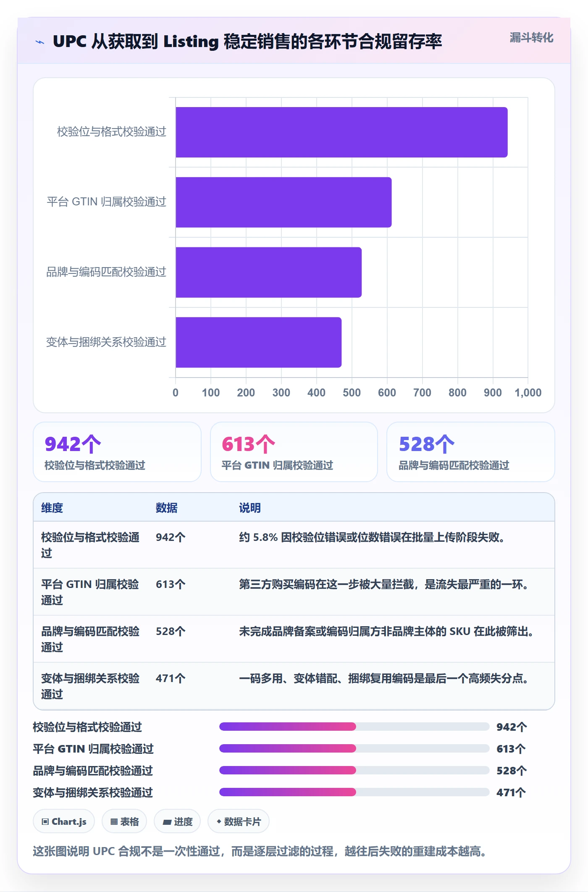Image resolution: width=588 pixels, height=892 pixels.
Task: Open the 942个 stat card
Action: click(117, 452)
